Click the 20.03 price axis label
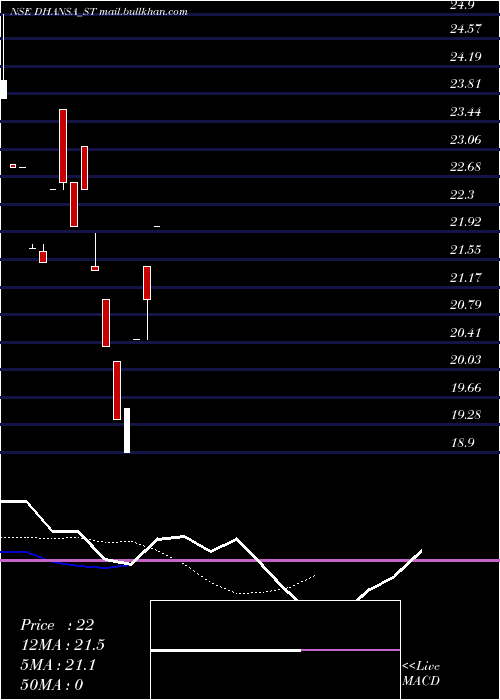Screen dimensions: 500x700 tap(466, 360)
